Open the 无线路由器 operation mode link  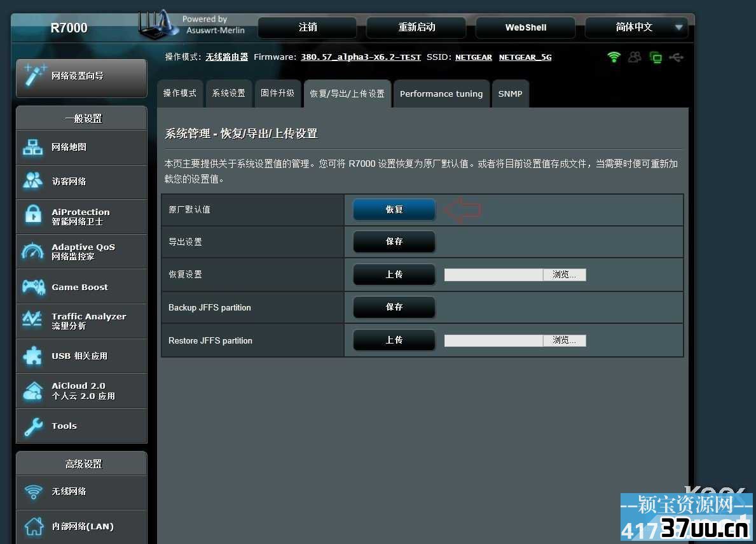226,57
